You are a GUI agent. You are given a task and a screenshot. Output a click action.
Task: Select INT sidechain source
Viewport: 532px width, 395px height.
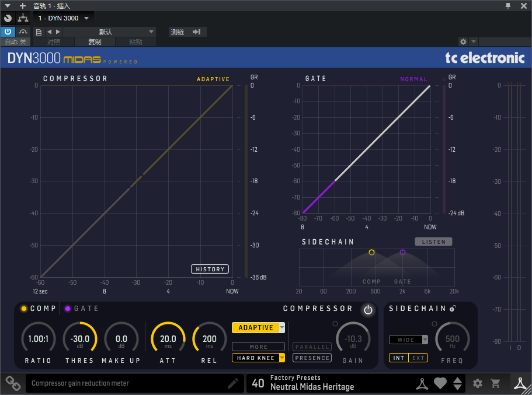pos(399,358)
